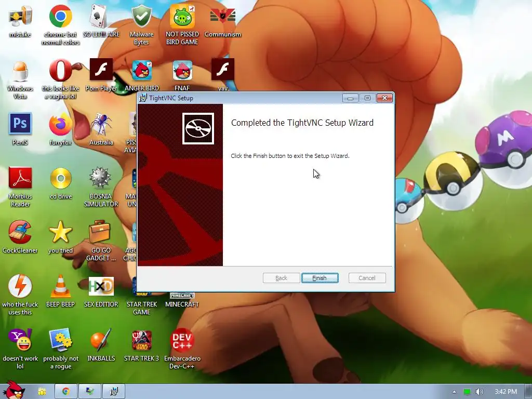The image size is (532, 399).
Task: Open the folder icon in the taskbar
Action: [42, 392]
